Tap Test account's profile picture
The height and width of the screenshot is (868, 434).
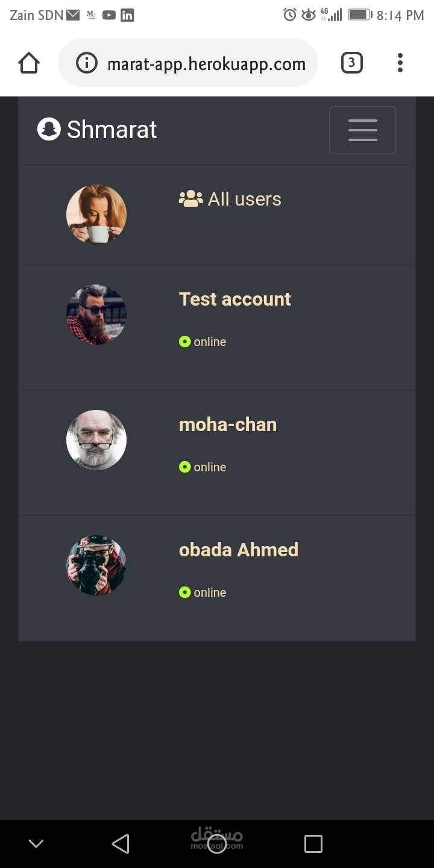tap(96, 315)
